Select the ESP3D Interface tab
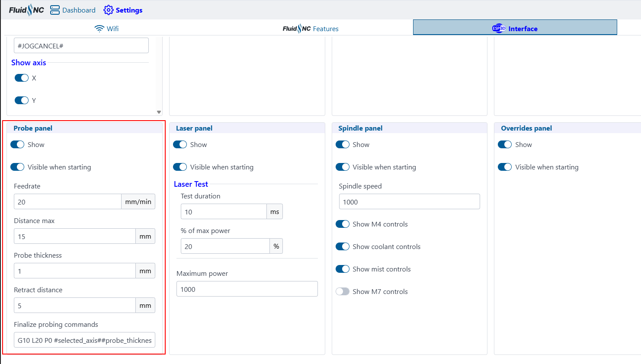Viewport: 641px width, 364px height. coord(515,29)
